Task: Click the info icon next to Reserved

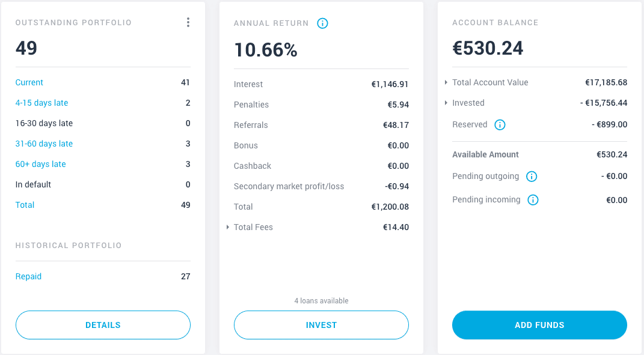Action: point(500,125)
